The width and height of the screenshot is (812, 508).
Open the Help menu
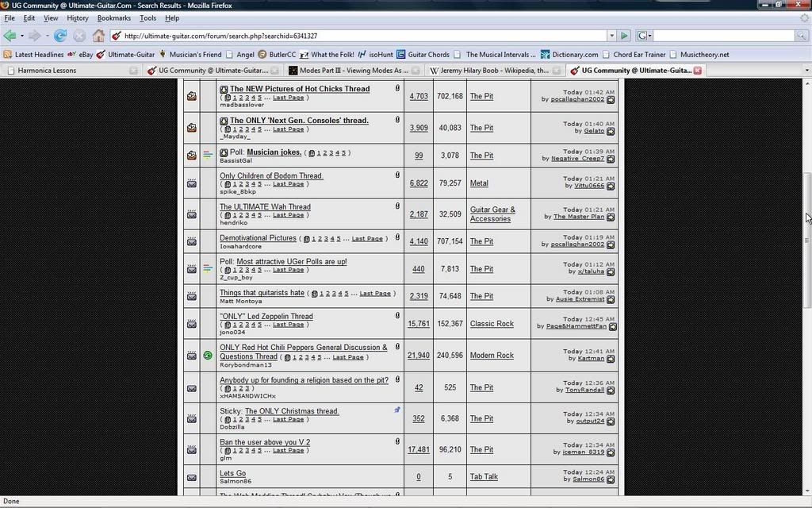172,18
